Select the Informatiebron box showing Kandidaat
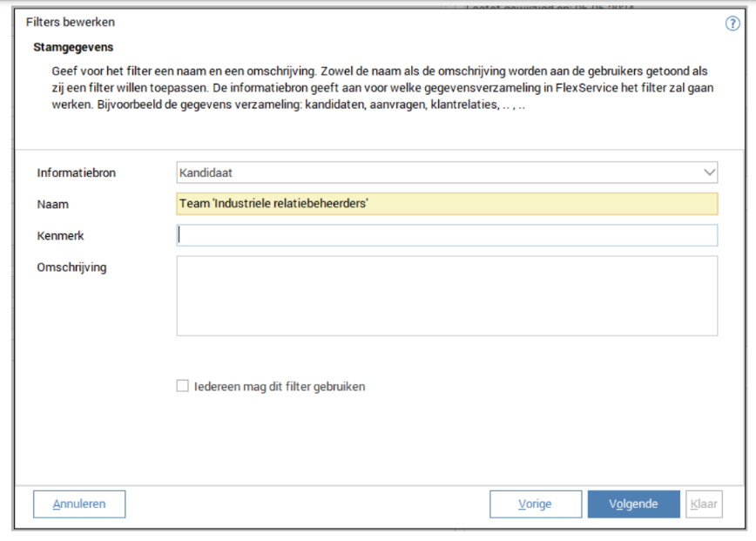The image size is (756, 541). click(x=435, y=172)
